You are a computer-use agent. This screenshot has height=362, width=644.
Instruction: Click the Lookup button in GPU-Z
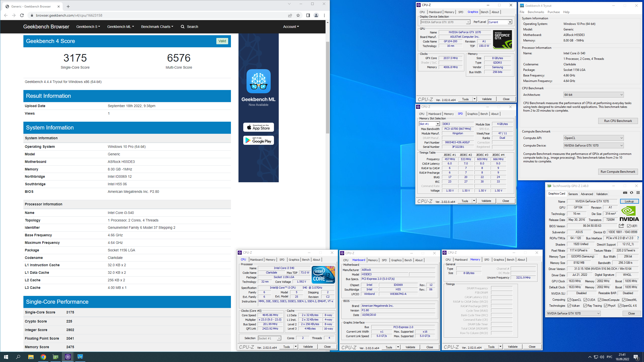coord(629,201)
